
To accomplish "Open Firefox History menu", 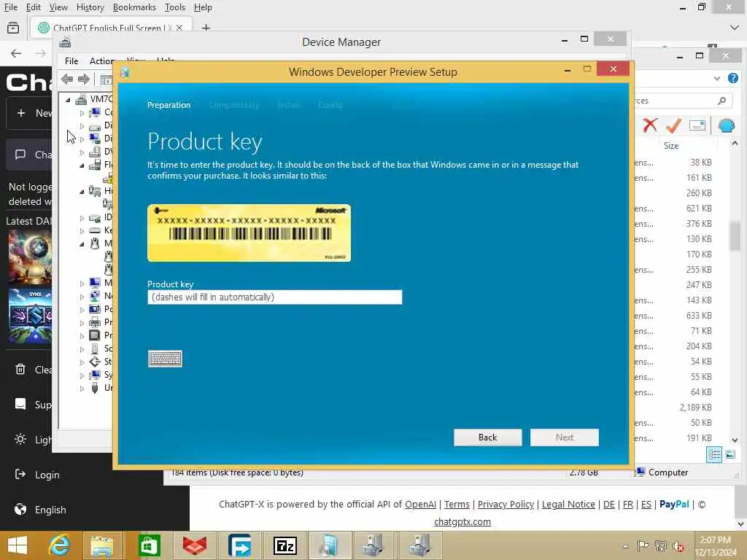I will [x=90, y=7].
